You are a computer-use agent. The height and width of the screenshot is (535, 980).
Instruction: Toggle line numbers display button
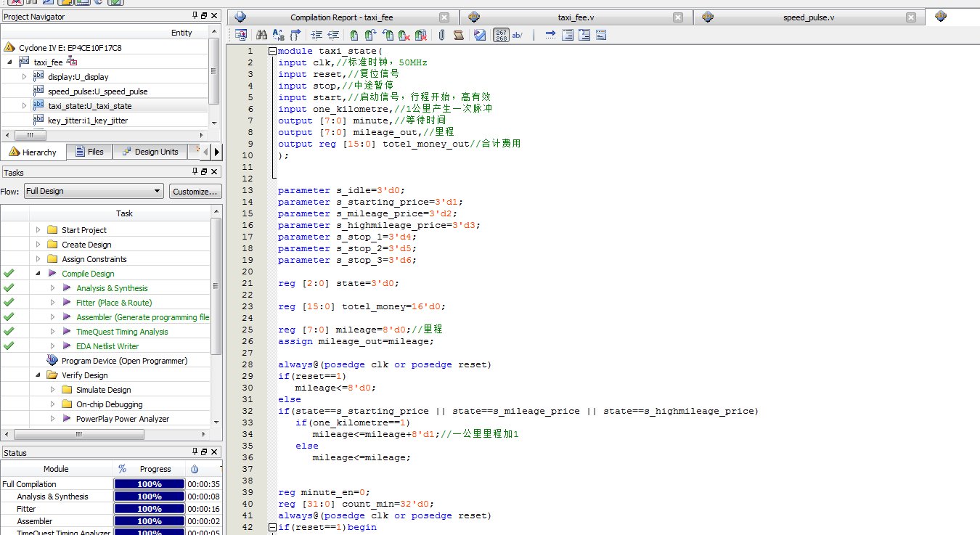(x=501, y=35)
